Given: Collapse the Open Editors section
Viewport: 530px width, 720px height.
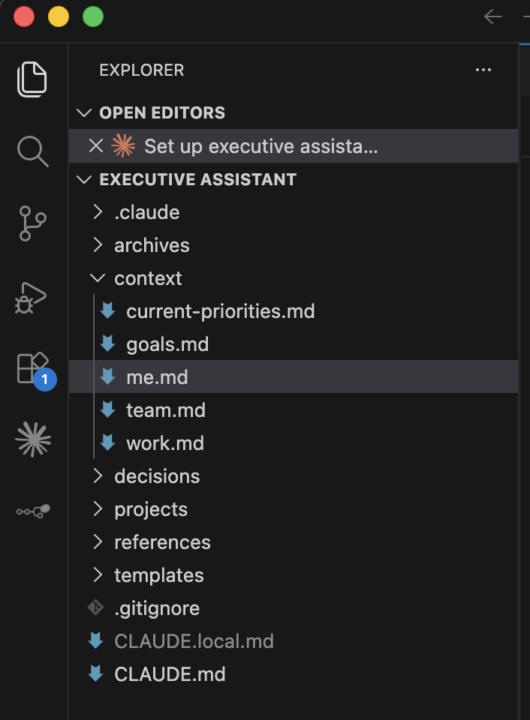Looking at the screenshot, I should pos(84,112).
